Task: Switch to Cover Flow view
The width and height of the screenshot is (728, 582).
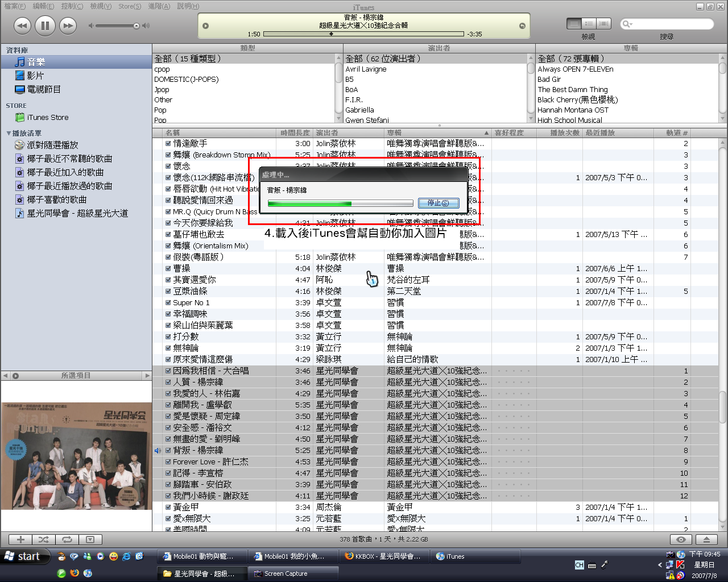Action: (603, 24)
